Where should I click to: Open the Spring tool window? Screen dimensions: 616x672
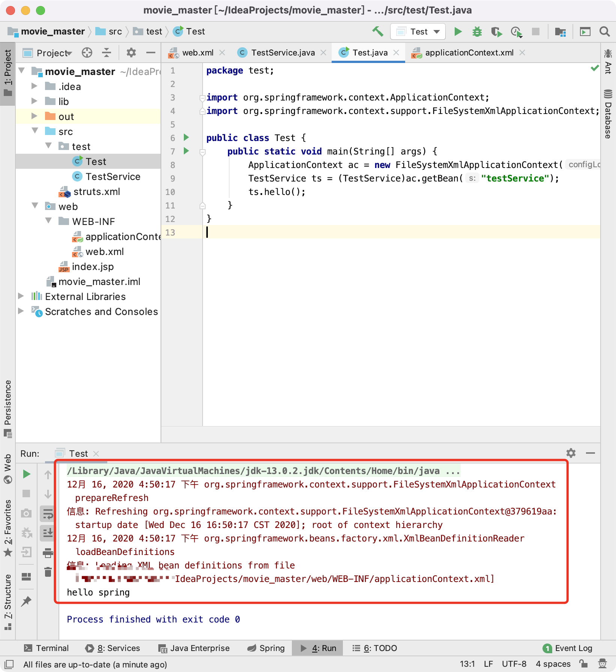(266, 648)
